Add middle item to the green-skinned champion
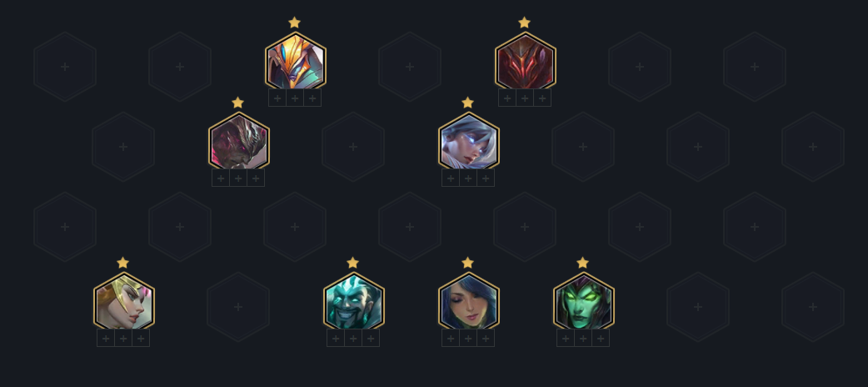This screenshot has height=387, width=868. pos(583,339)
